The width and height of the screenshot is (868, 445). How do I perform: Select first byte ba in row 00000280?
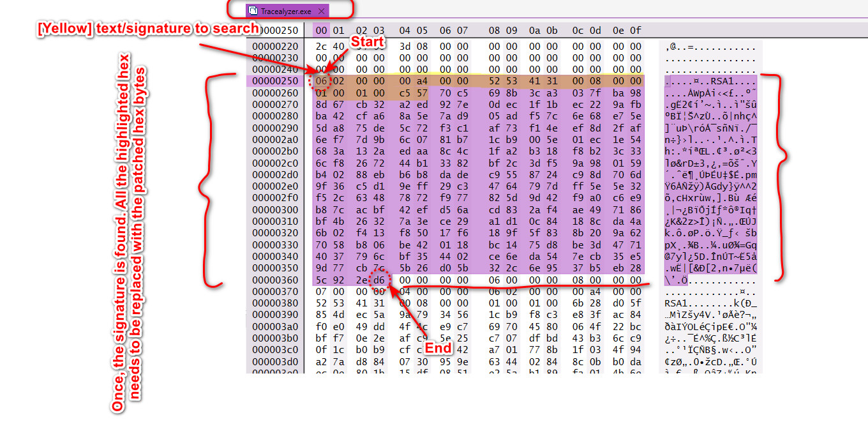tap(321, 116)
